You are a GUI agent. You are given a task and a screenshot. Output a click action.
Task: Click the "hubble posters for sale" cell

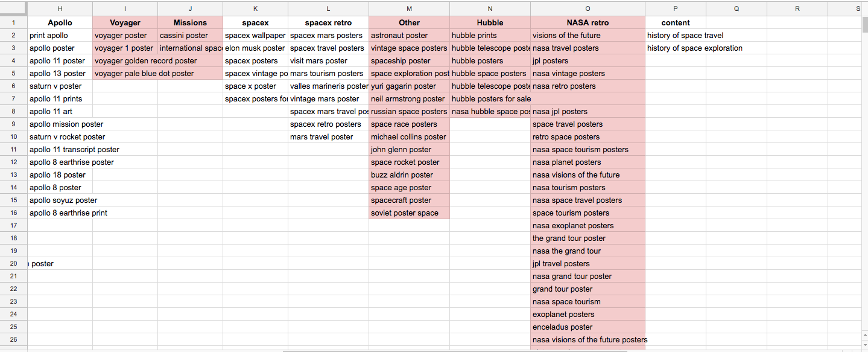coord(490,99)
